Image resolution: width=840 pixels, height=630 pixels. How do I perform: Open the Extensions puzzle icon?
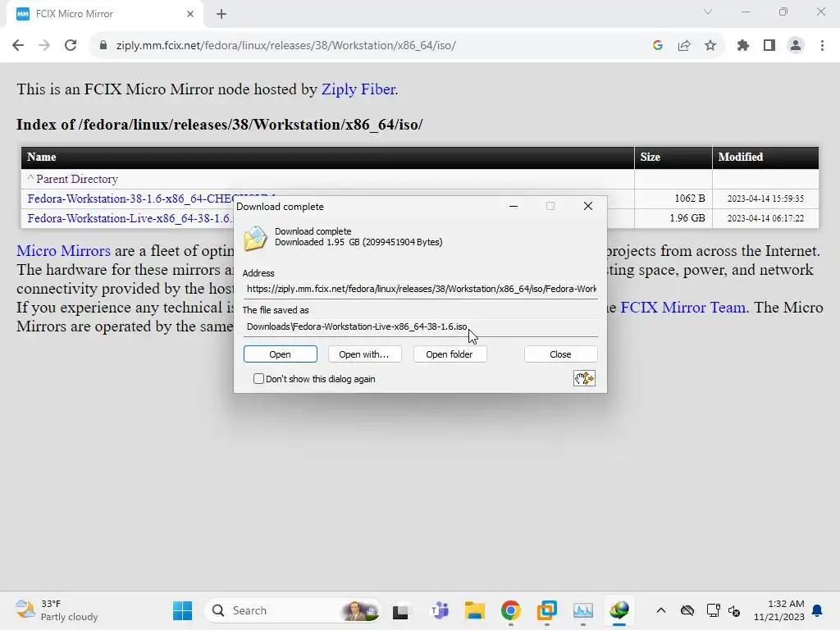743,46
